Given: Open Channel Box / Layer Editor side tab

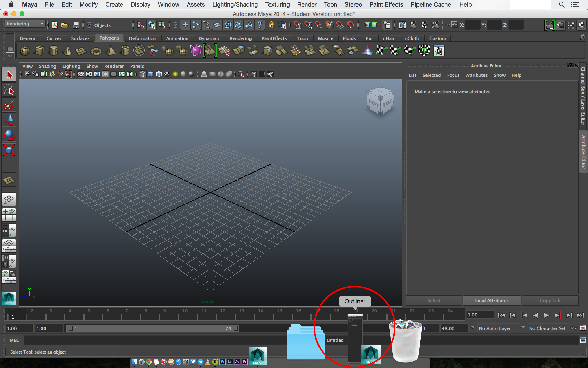Looking at the screenshot, I should click(x=583, y=96).
